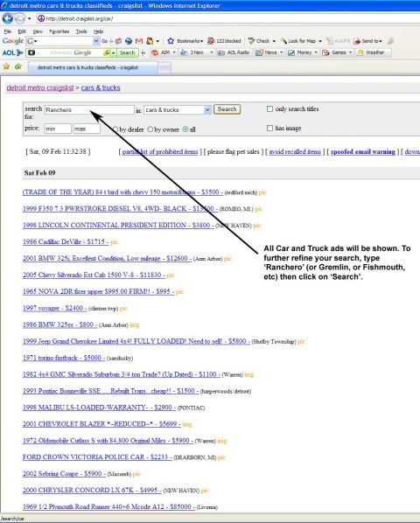Open the Tools menu
Screen dimensions: 420x523
click(x=81, y=31)
